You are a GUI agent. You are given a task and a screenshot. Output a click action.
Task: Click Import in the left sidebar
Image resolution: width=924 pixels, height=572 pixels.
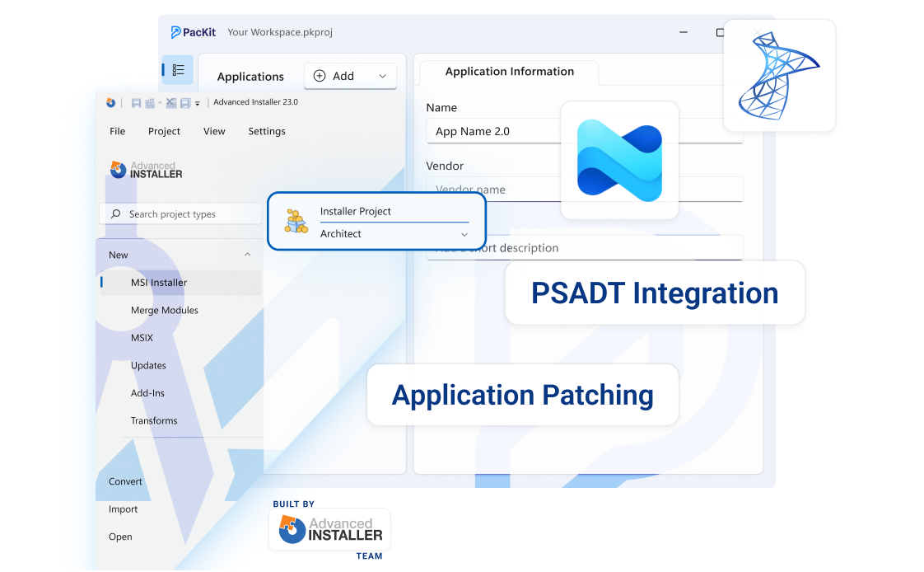tap(124, 509)
